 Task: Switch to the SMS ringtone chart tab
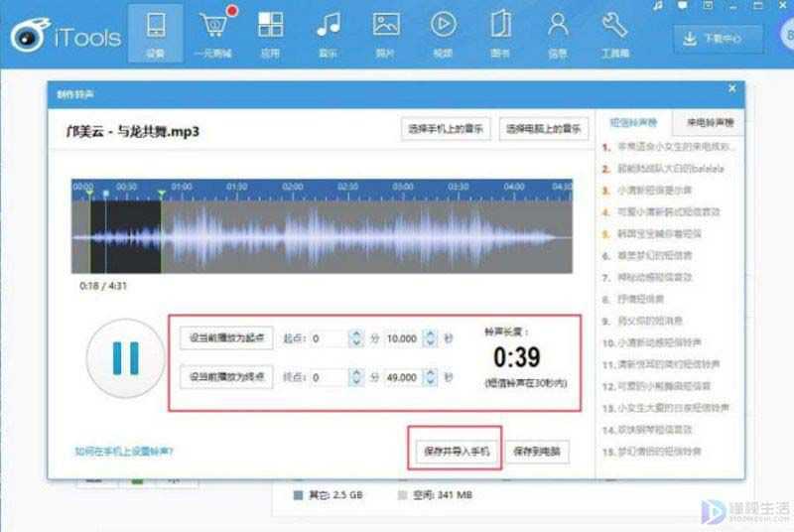(633, 122)
